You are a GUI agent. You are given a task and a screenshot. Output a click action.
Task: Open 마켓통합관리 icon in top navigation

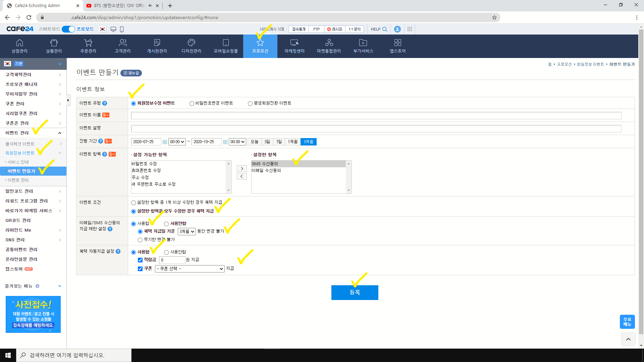(x=329, y=43)
